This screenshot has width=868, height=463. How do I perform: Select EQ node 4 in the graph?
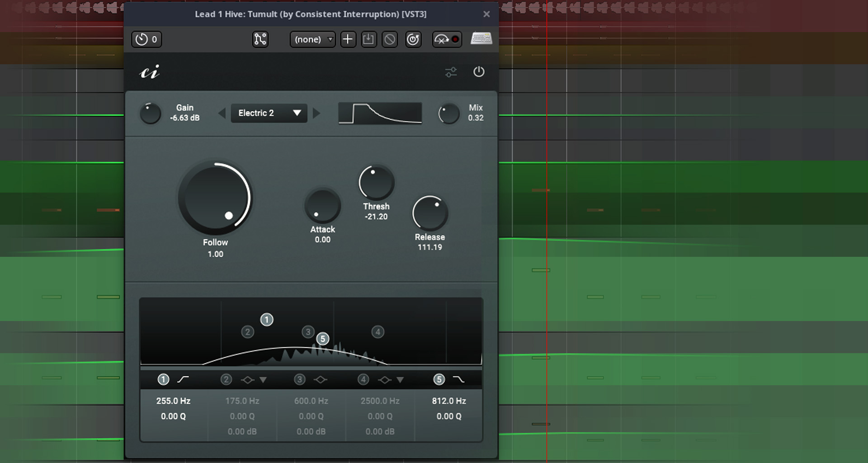pos(378,332)
